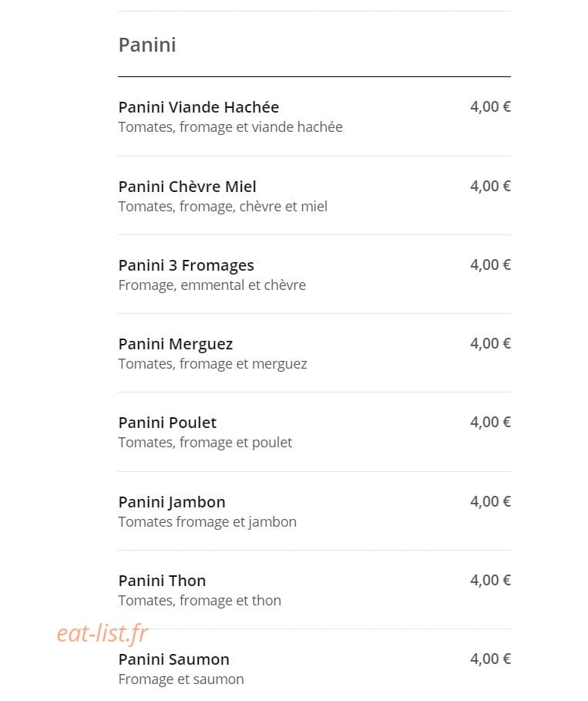The width and height of the screenshot is (588, 701).
Task: Click the price of Panini Chèvre Miel
Action: [x=490, y=186]
